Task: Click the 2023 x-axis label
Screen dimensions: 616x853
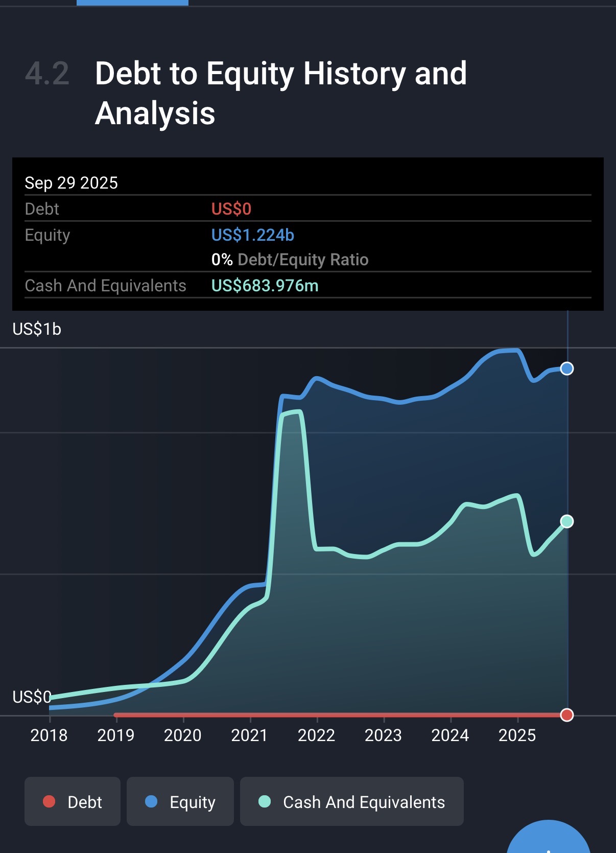Action: (383, 735)
